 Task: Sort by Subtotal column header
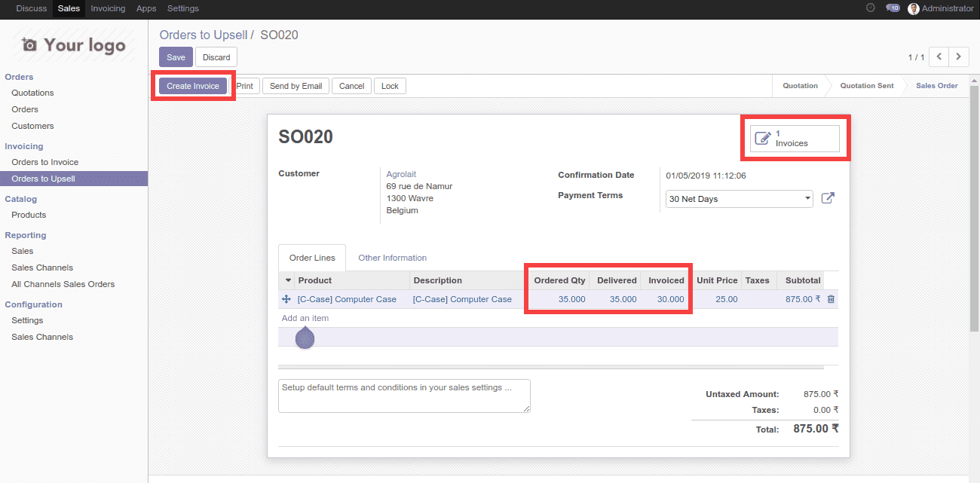click(x=801, y=280)
